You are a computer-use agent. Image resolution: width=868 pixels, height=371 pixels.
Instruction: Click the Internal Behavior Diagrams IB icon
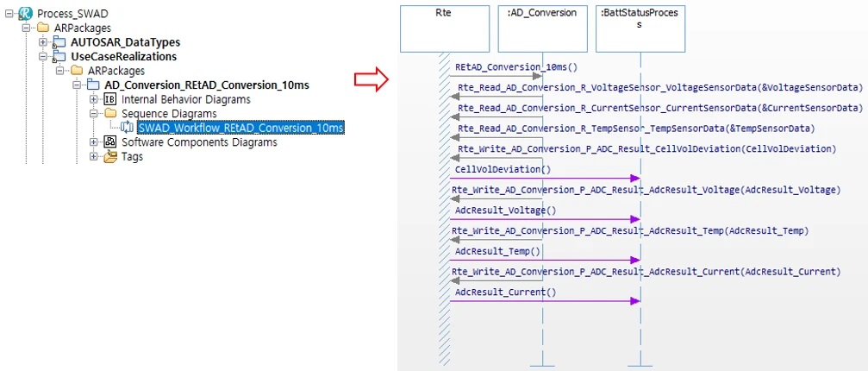pos(110,99)
